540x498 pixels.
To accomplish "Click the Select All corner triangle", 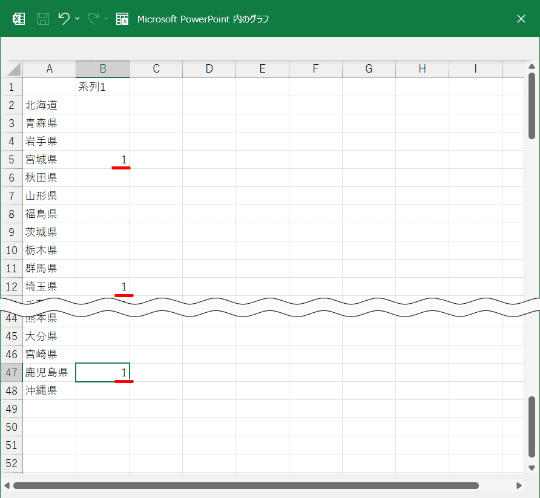I will [x=14, y=69].
